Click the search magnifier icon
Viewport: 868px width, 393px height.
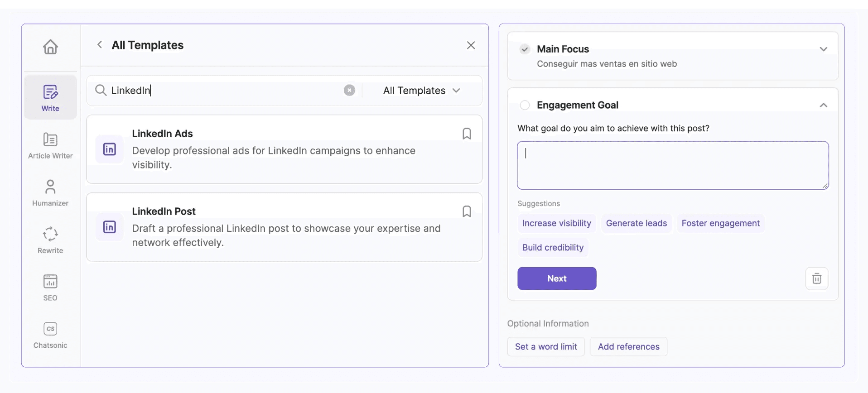pos(101,90)
